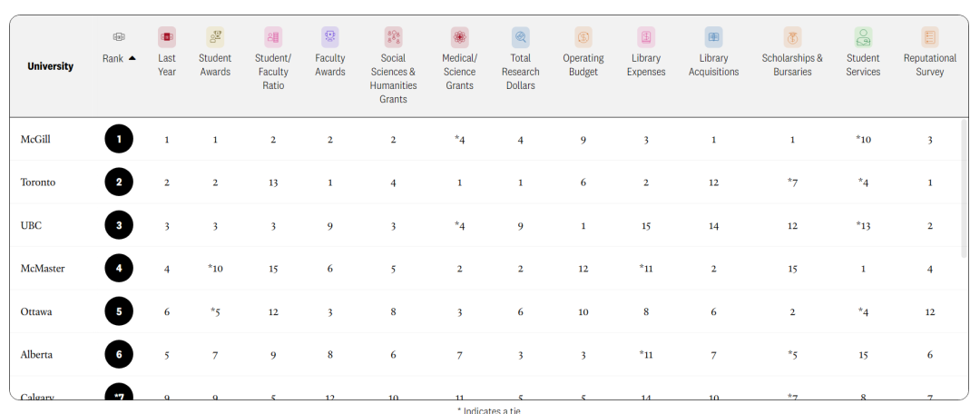Click UBC's rank 3 badge
The image size is (980, 414).
pyautogui.click(x=119, y=225)
